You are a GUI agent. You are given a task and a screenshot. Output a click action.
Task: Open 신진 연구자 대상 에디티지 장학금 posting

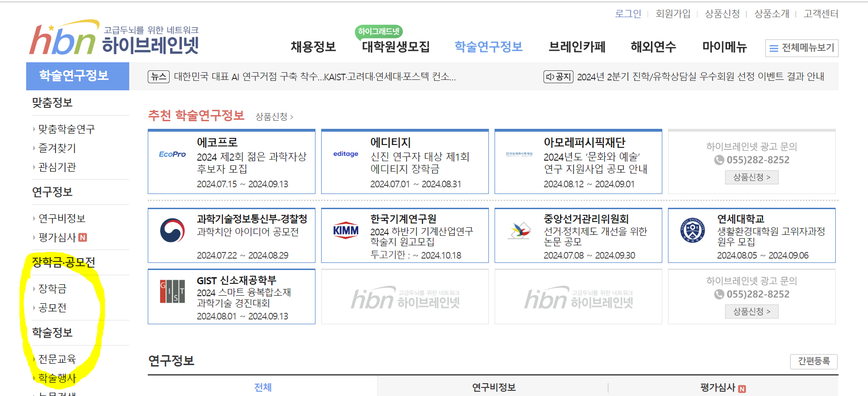click(x=420, y=163)
